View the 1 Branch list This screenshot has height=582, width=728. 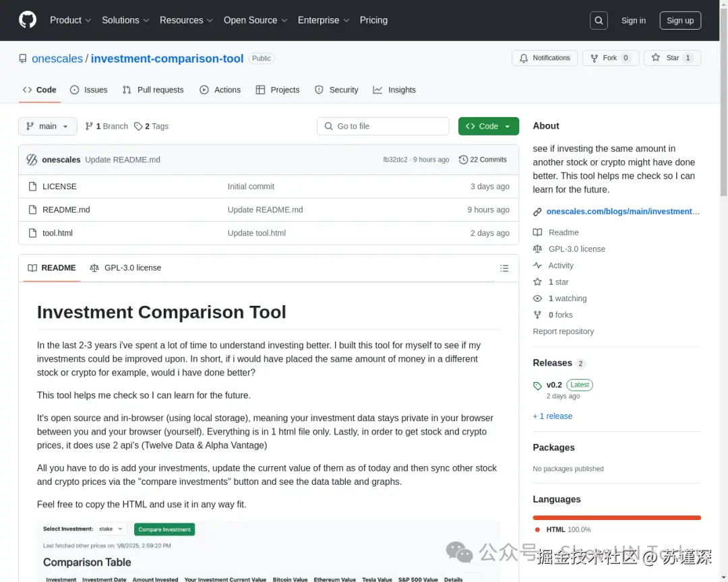[107, 126]
